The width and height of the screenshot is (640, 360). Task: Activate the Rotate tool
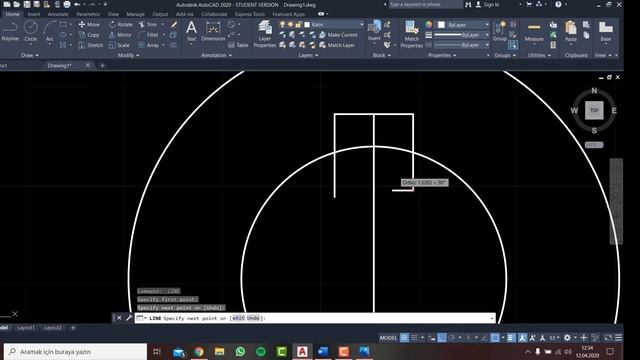[121, 24]
